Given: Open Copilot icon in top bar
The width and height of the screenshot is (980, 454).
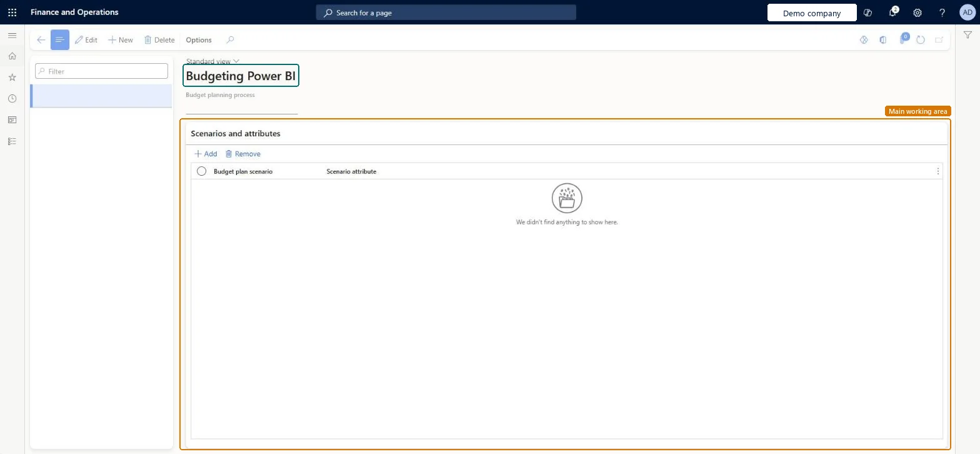Looking at the screenshot, I should point(867,13).
